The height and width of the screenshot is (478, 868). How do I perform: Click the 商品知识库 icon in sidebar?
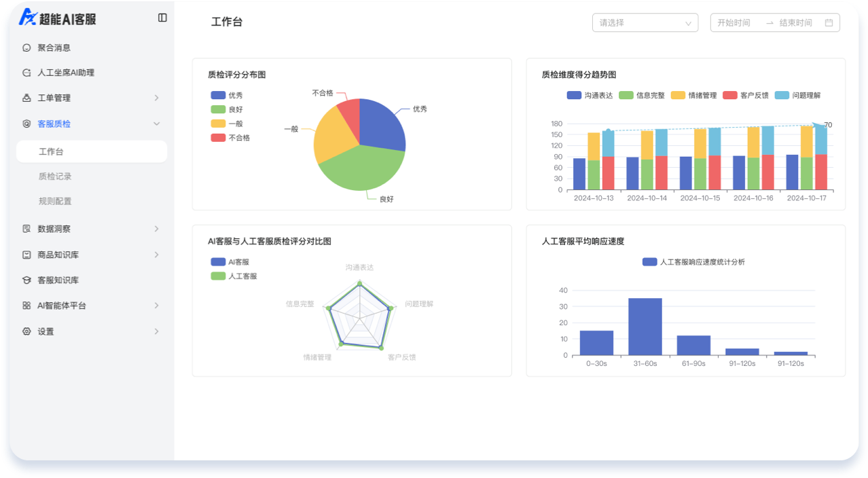tap(26, 255)
